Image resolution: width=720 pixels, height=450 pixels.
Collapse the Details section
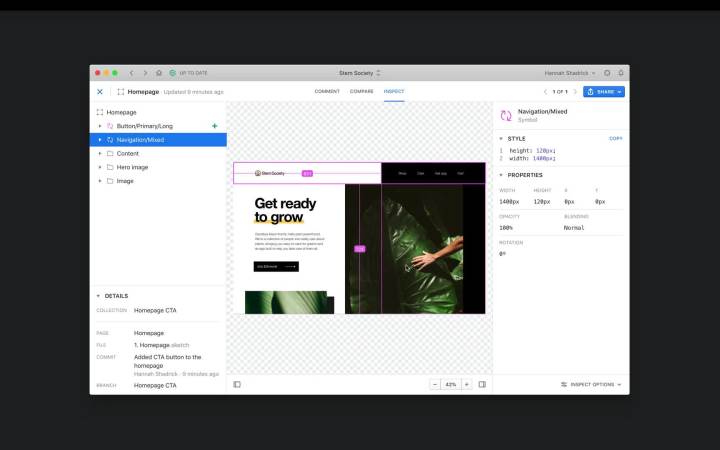[x=98, y=296]
